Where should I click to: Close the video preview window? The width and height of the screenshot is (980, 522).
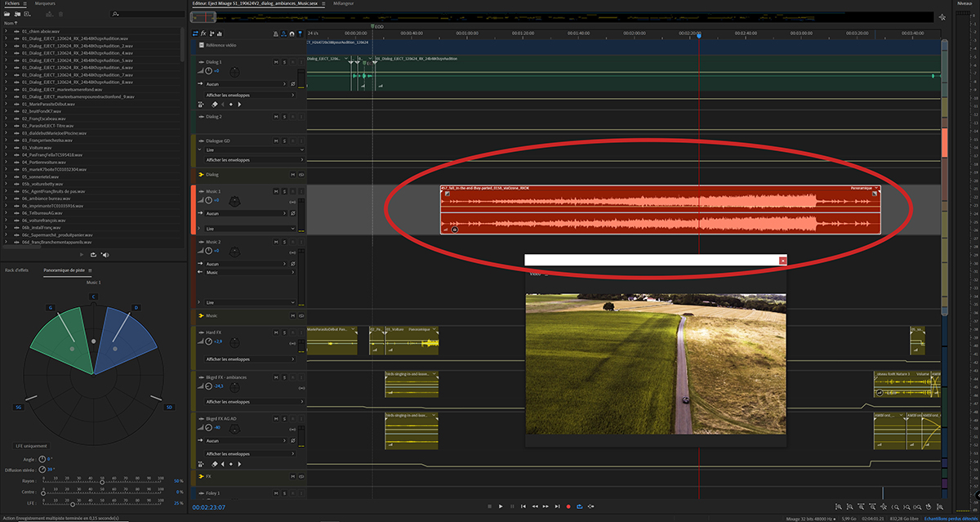tap(782, 260)
